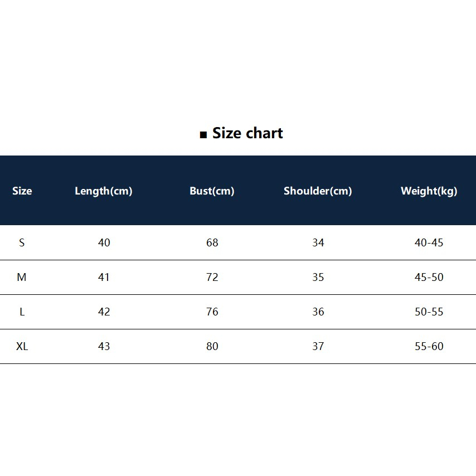
Task: Select the Weight(kg) column header
Action: (429, 191)
